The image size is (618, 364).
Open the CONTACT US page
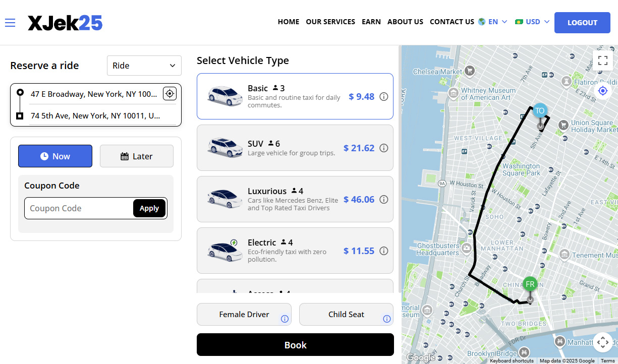point(452,22)
